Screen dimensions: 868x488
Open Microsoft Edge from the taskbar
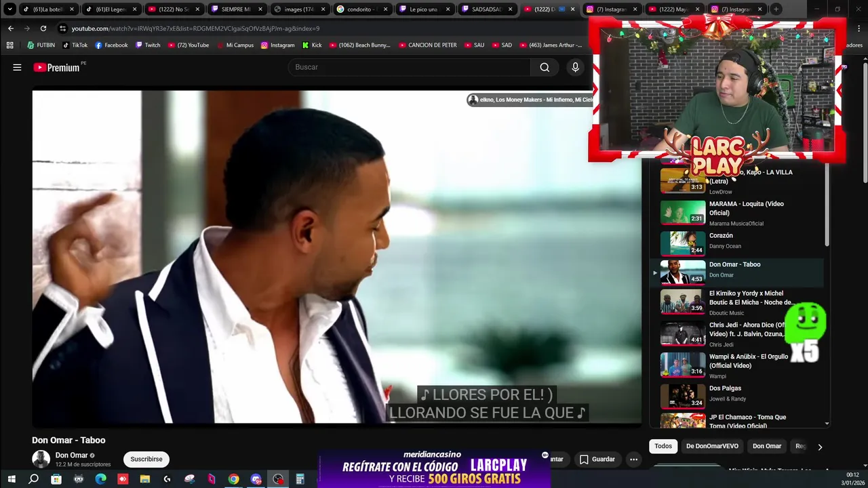(x=100, y=479)
